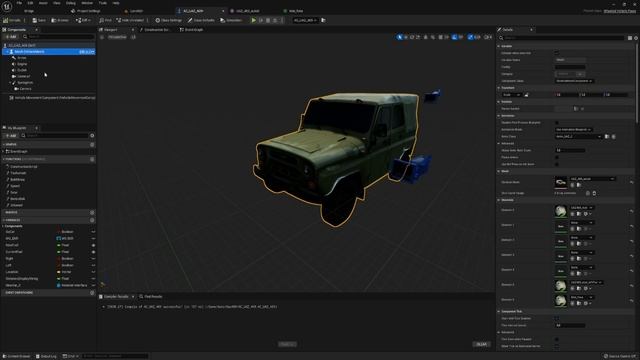Select the Mesh component row
Screen dimensions: 640x360
(x=49, y=52)
